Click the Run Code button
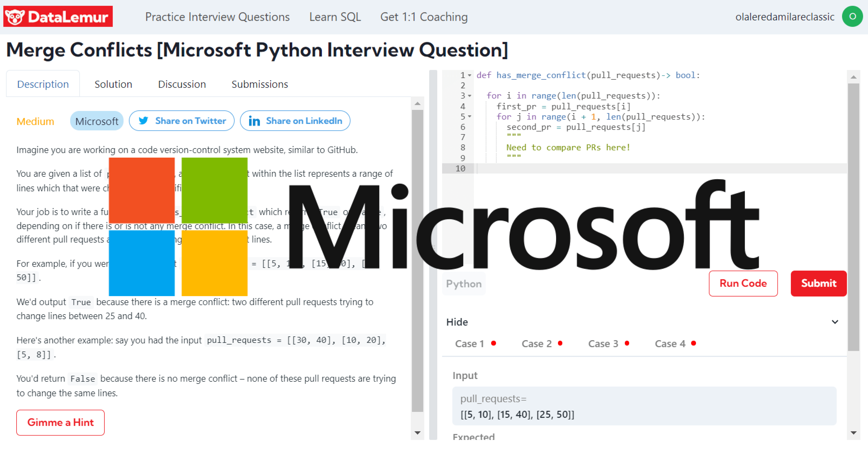This screenshot has height=454, width=868. point(743,284)
